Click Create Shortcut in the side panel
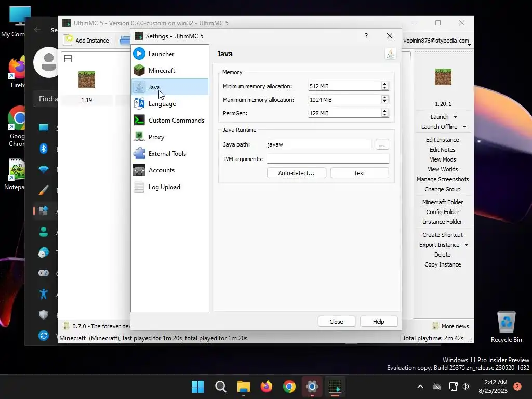The width and height of the screenshot is (532, 399). click(x=443, y=234)
